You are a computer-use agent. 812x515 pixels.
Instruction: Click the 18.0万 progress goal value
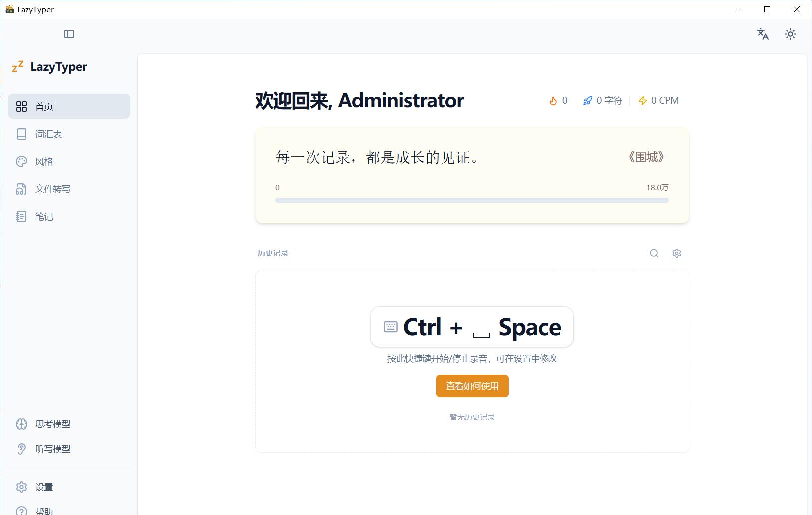[657, 187]
